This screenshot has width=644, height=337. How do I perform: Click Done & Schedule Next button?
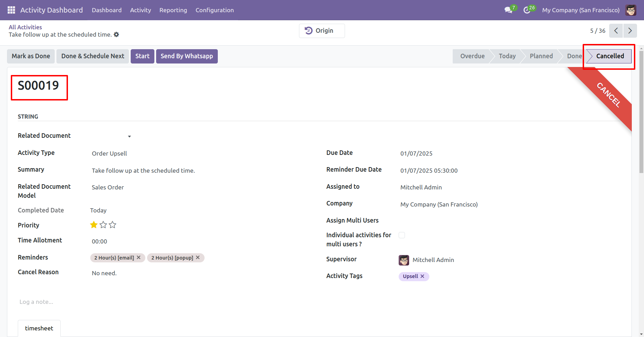click(x=93, y=56)
